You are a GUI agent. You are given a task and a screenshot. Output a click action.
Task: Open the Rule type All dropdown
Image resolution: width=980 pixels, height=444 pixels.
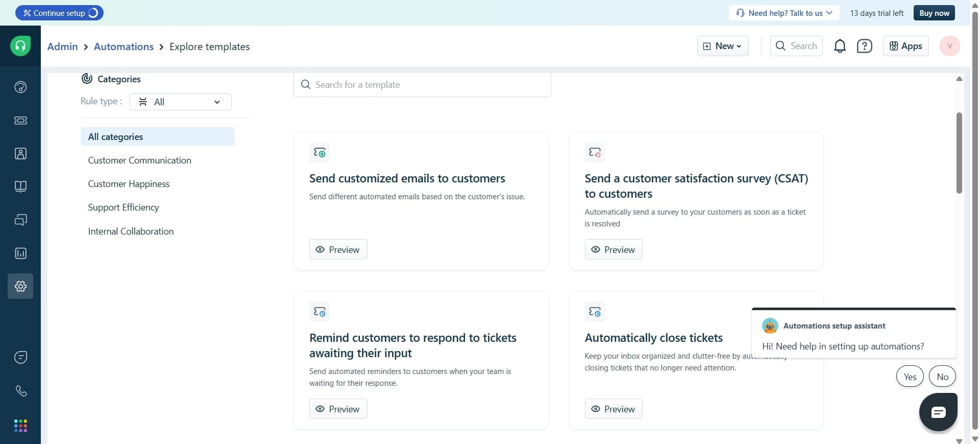coord(181,102)
